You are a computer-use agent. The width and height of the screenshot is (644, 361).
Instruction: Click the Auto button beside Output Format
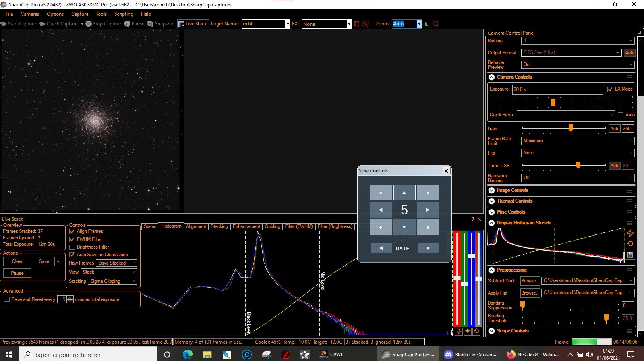click(630, 53)
